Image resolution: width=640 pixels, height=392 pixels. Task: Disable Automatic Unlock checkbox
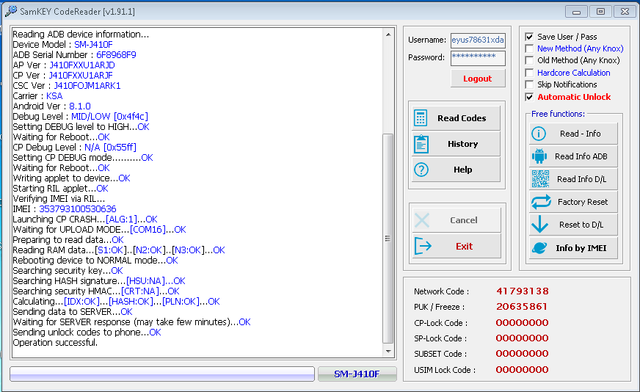(x=529, y=97)
